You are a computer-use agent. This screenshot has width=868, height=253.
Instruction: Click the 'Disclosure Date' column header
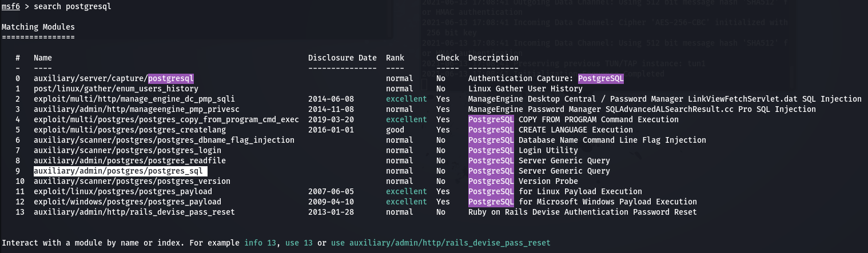[x=343, y=58]
